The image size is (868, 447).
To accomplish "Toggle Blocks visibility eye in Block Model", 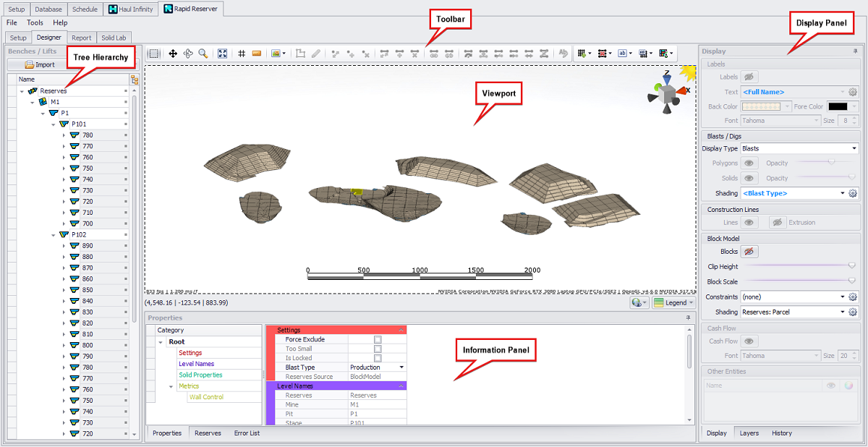I will pyautogui.click(x=750, y=252).
